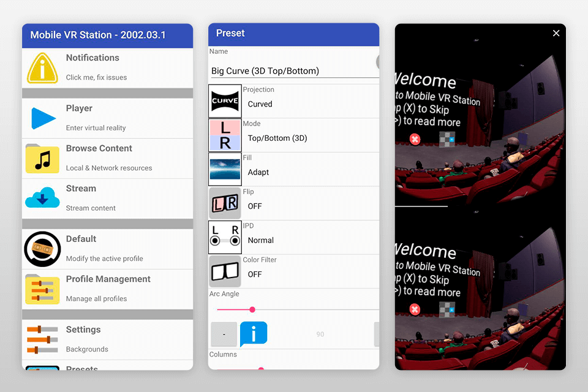Viewport: 588px width, 392px height.
Task: Tap the blue Arc Angle info icon
Action: pos(254,333)
